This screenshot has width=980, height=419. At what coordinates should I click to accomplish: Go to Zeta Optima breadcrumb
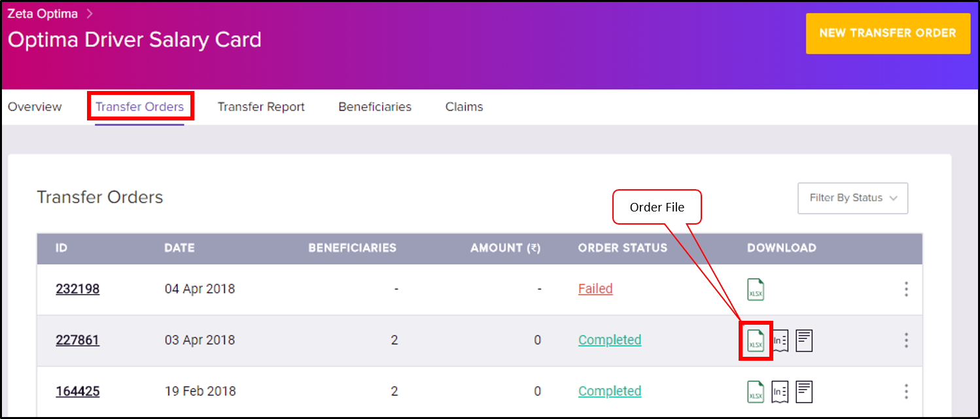[43, 14]
